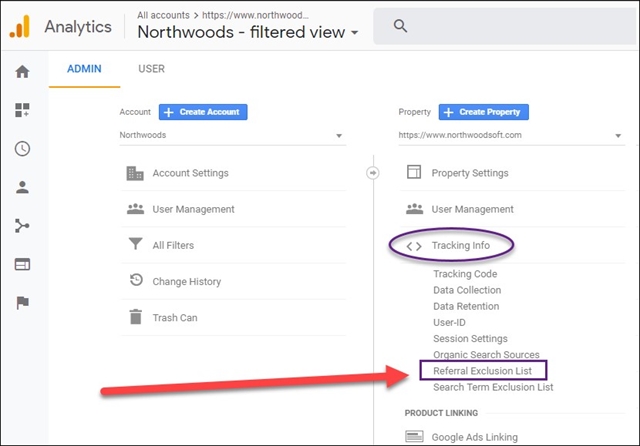Open the Behavior window icon

pyautogui.click(x=22, y=264)
